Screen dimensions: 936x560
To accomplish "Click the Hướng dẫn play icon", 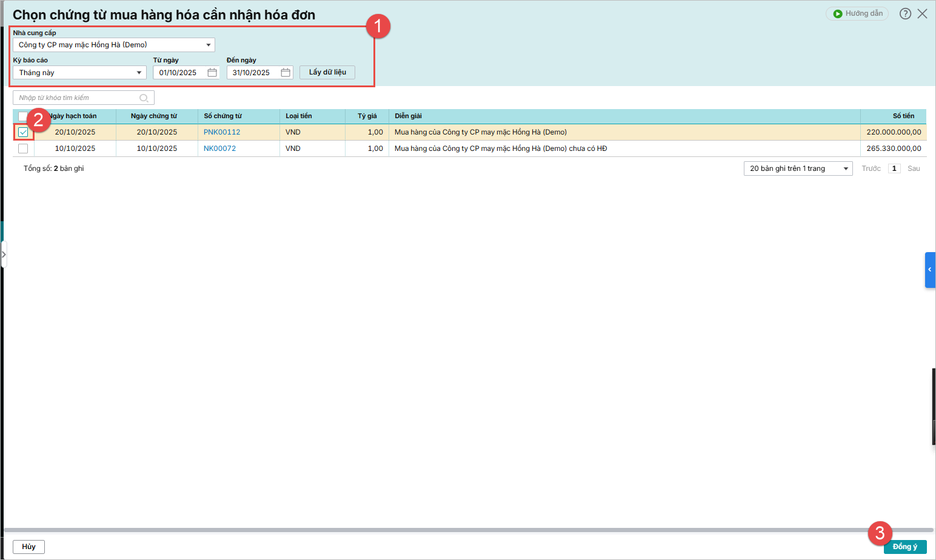I will point(838,13).
